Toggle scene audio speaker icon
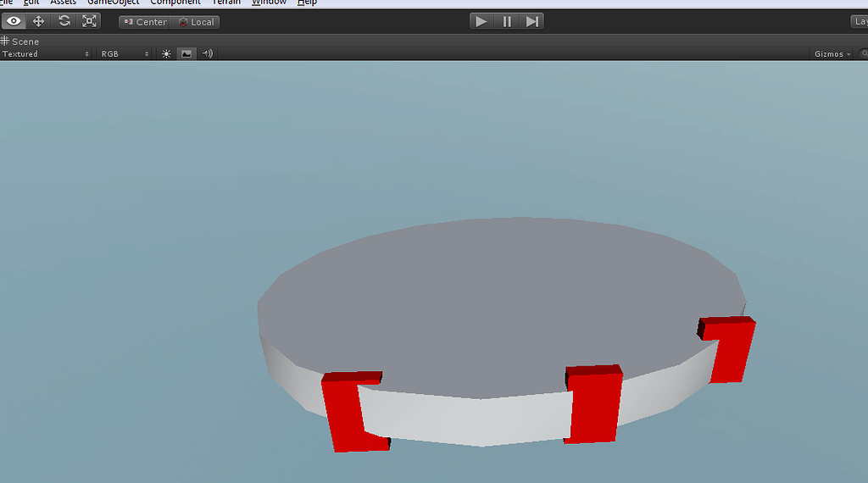868x483 pixels. click(208, 53)
